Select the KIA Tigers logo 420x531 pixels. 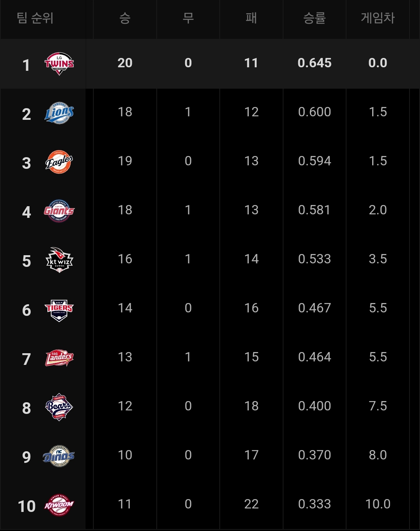click(59, 310)
